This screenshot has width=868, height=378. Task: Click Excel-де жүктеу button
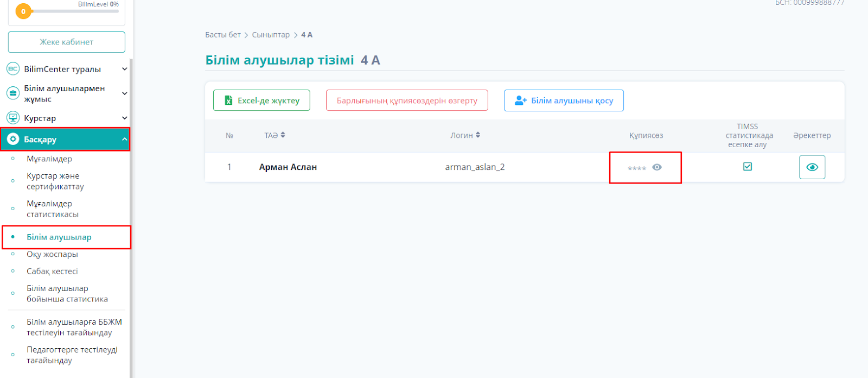[x=261, y=100]
